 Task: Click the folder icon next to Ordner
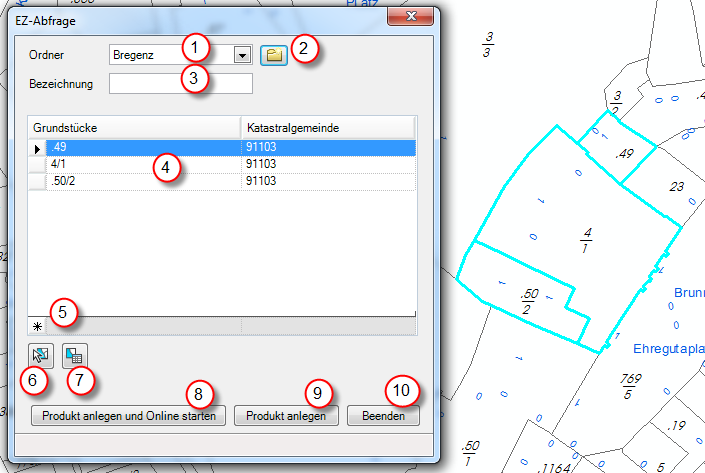coord(273,55)
